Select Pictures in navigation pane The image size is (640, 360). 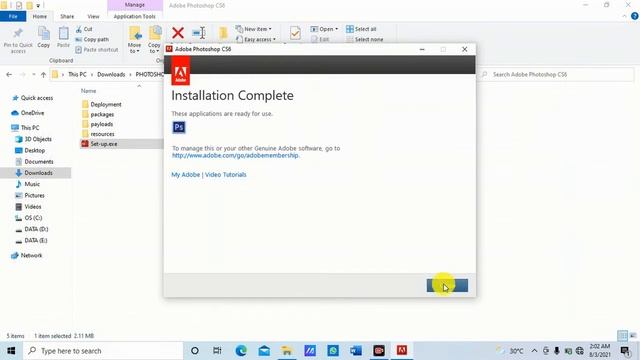[30, 196]
